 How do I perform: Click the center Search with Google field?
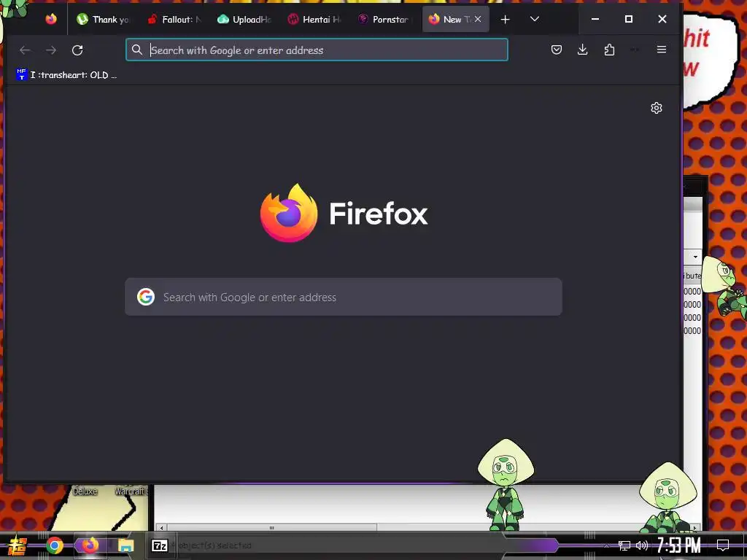coord(344,297)
